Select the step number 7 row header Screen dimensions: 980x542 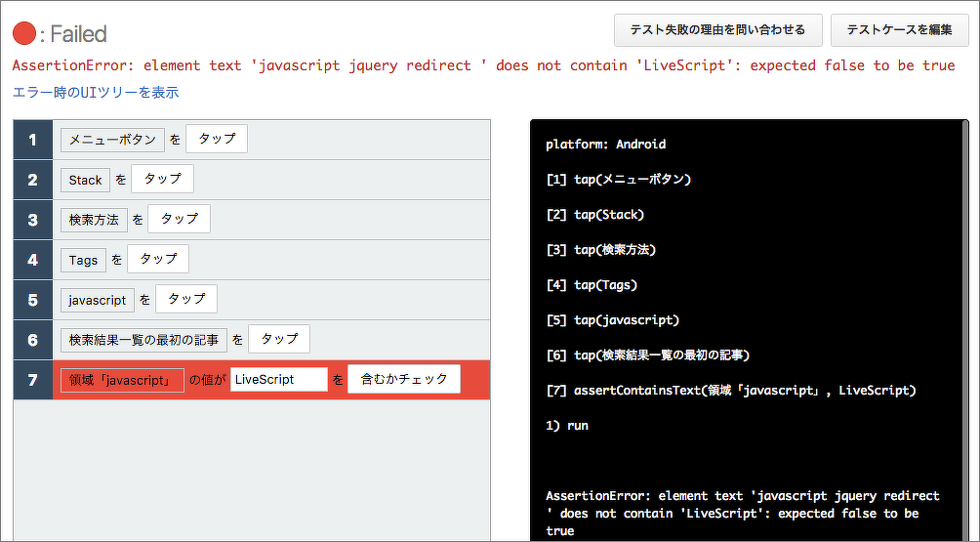pos(33,380)
